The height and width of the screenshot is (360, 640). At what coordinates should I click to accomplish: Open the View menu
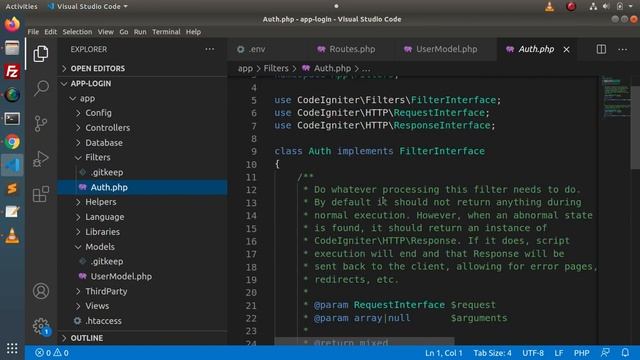[x=105, y=32]
